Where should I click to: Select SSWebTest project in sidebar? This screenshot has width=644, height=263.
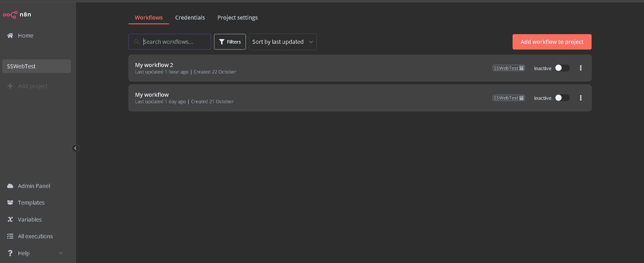tap(37, 66)
